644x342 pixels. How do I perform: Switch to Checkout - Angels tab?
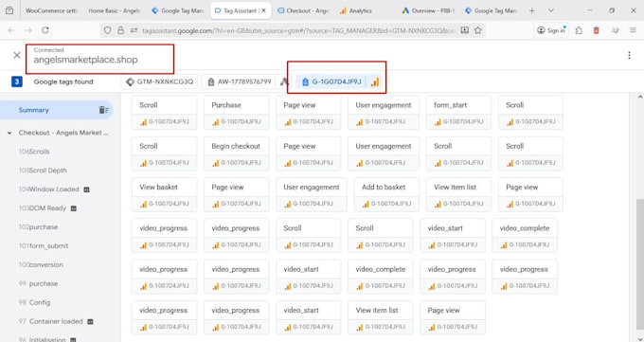click(303, 10)
